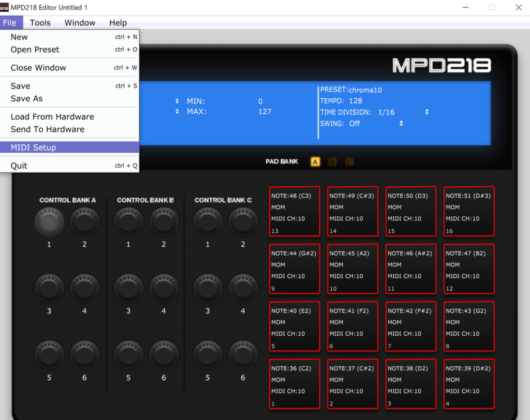Select pad 13 NOTE:48 (C3)
The height and width of the screenshot is (420, 530).
point(295,211)
